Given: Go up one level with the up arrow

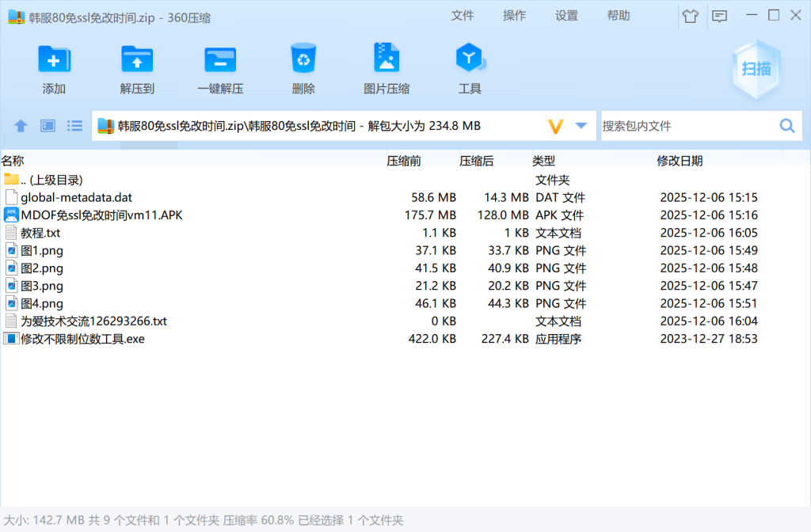Looking at the screenshot, I should pyautogui.click(x=21, y=126).
